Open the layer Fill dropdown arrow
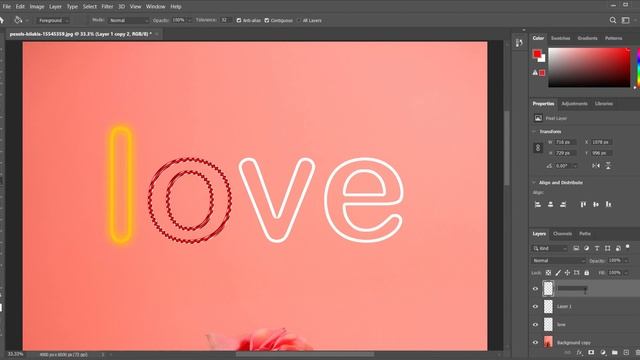640x360 pixels. pyautogui.click(x=626, y=273)
